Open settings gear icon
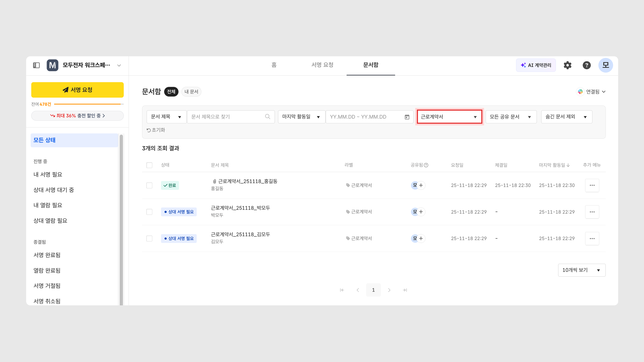This screenshot has height=362, width=644. point(568,65)
